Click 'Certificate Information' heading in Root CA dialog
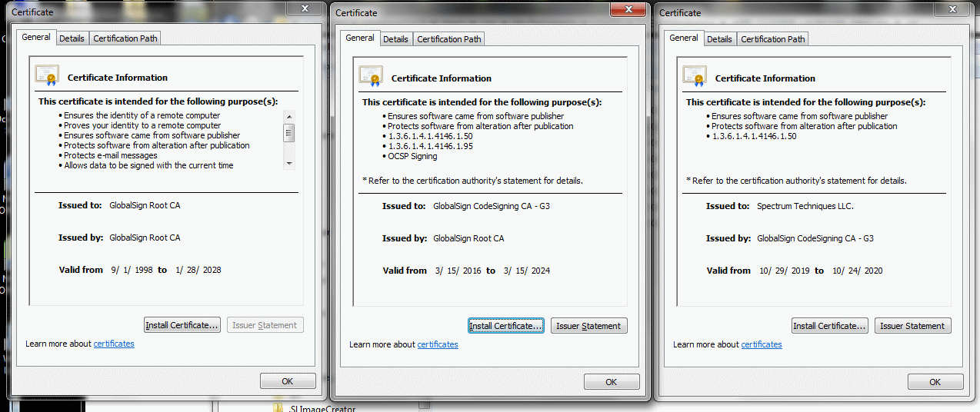The height and width of the screenshot is (412, 980). point(118,78)
